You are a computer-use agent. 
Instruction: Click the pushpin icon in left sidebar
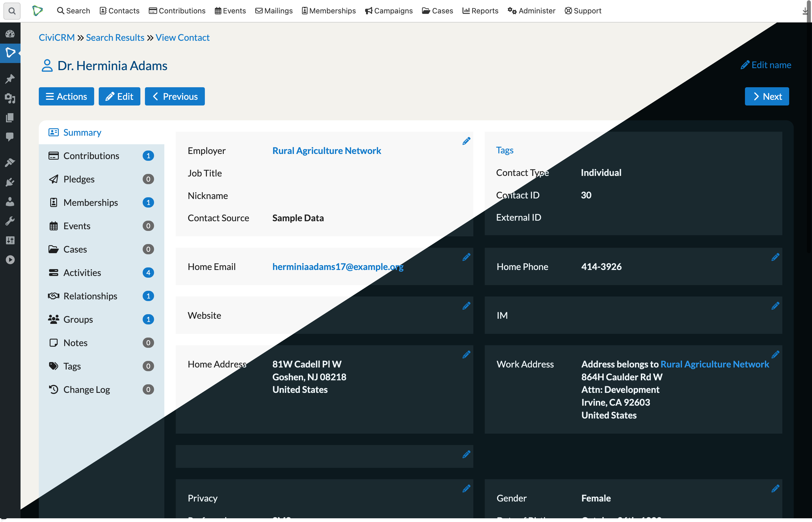coord(10,79)
